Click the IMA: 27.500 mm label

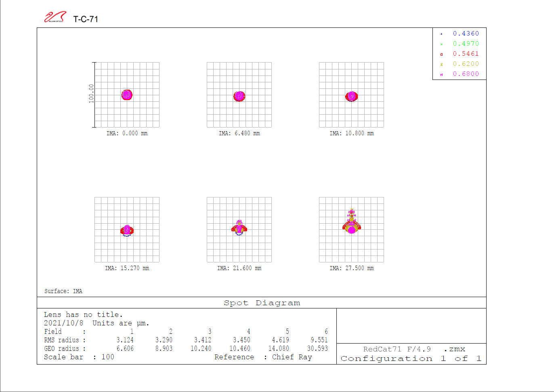click(x=351, y=268)
